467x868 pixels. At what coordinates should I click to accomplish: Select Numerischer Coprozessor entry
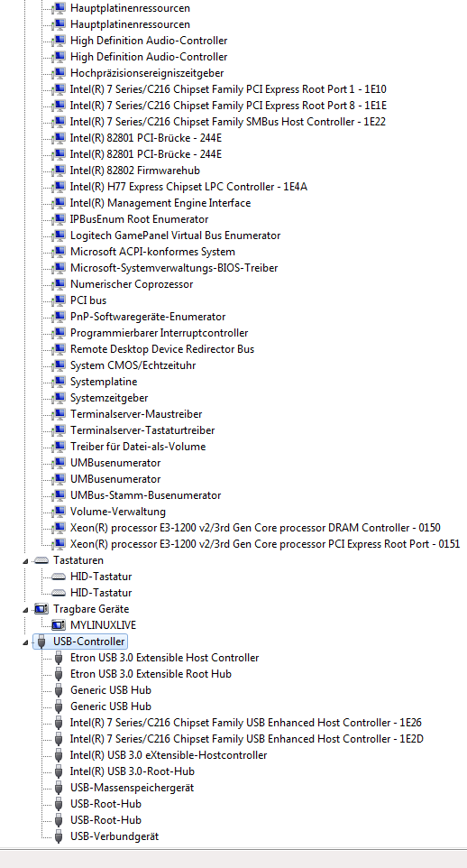(132, 284)
